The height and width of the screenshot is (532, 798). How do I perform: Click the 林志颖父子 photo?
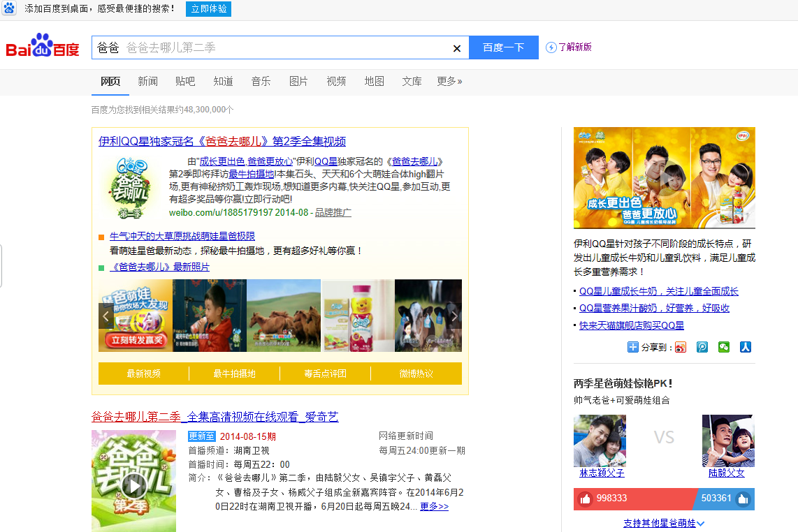tap(600, 441)
